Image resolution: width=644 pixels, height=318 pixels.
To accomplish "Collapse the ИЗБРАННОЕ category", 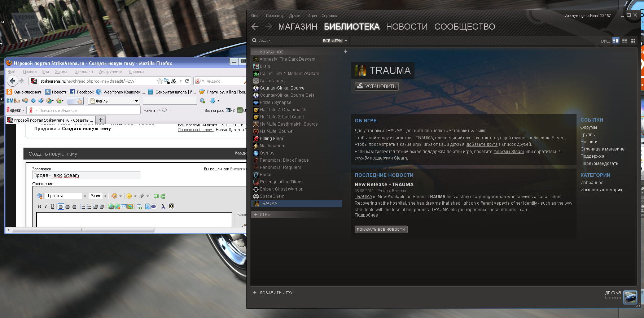I will 256,52.
